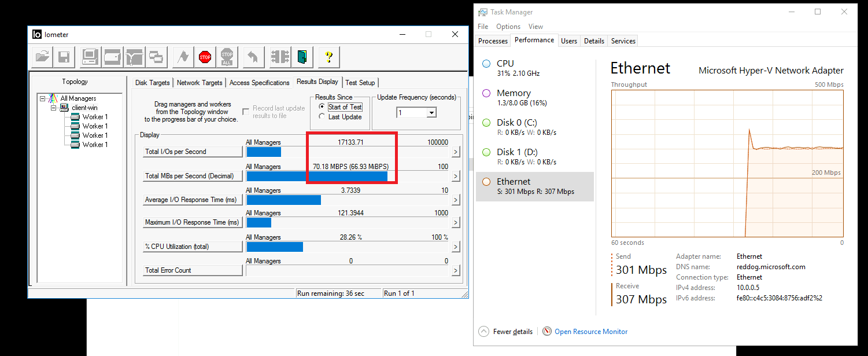Screen dimensions: 868x356
Task: Click the Disk 1 (D:) circle icon
Action: 486,152
